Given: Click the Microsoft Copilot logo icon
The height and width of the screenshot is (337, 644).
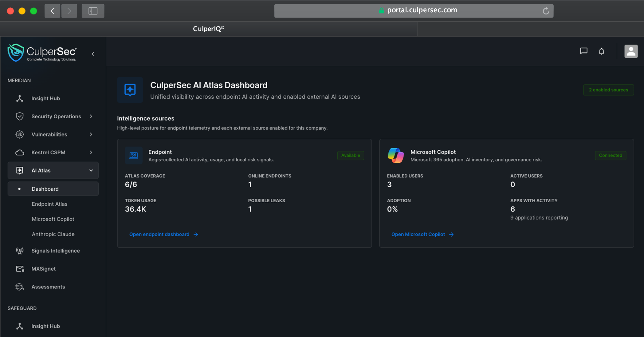Looking at the screenshot, I should click(x=396, y=155).
